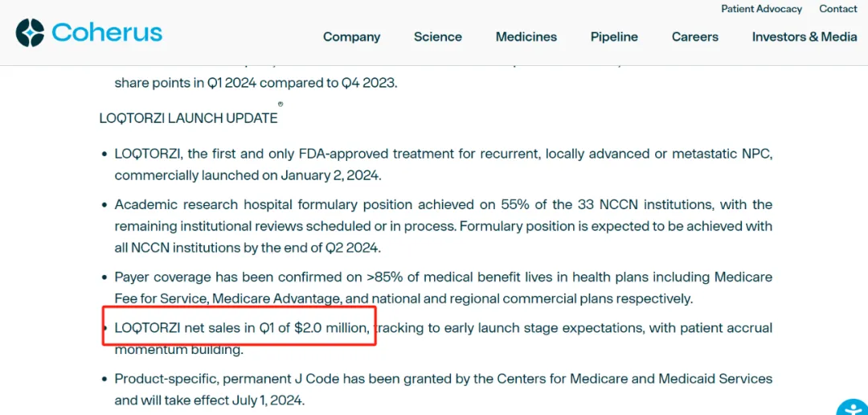Click the 'patient accrual momentum building' text
868x415 pixels.
(x=178, y=350)
